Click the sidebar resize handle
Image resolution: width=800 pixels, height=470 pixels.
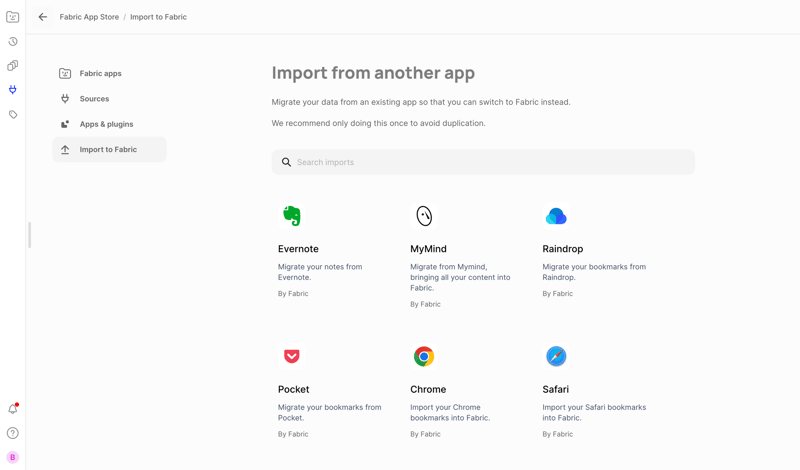coord(29,235)
